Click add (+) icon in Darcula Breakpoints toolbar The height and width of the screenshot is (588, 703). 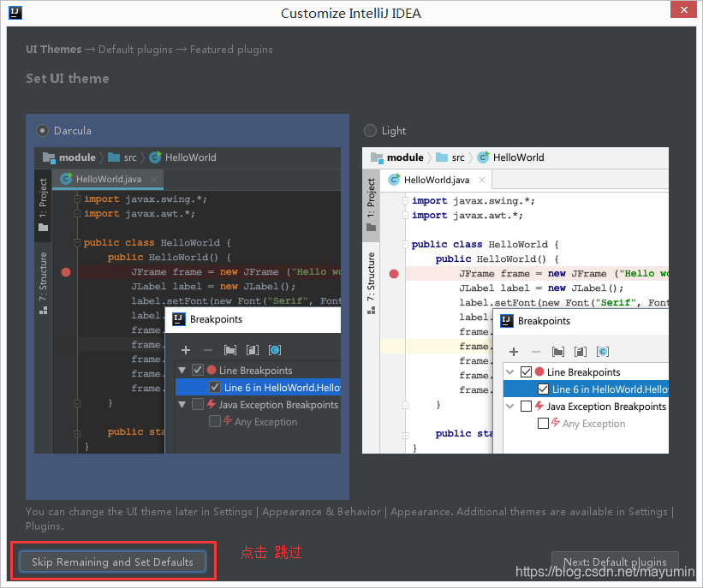(x=186, y=350)
